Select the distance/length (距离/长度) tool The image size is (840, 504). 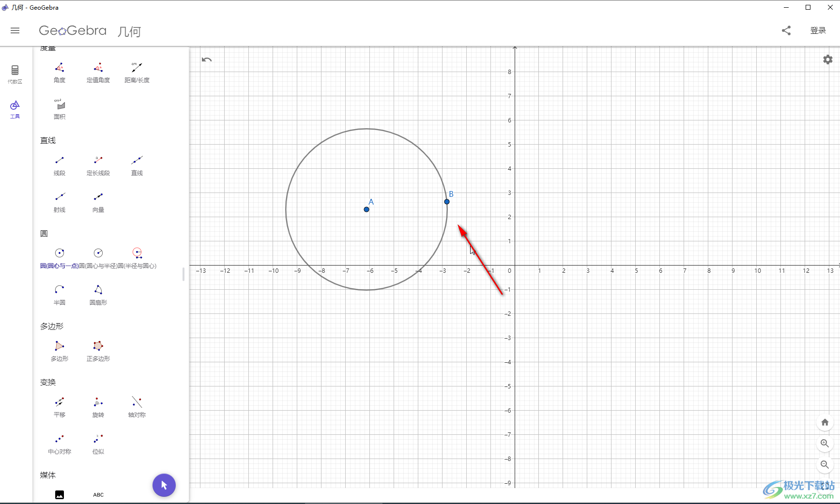click(x=137, y=73)
